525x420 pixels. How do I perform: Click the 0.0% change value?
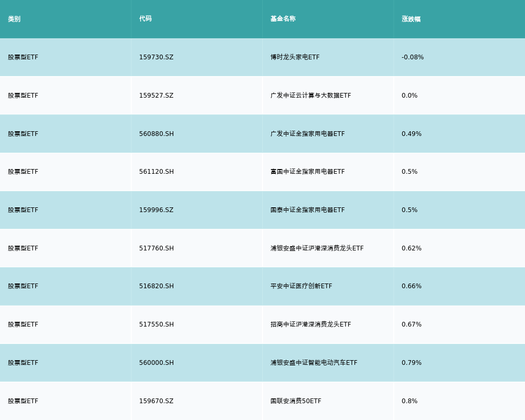409,96
